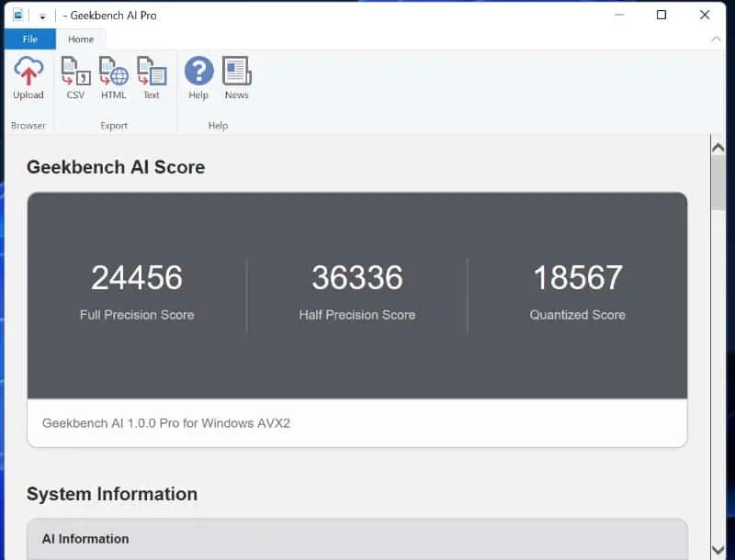
Task: Click the Quantized Score label
Action: [578, 315]
